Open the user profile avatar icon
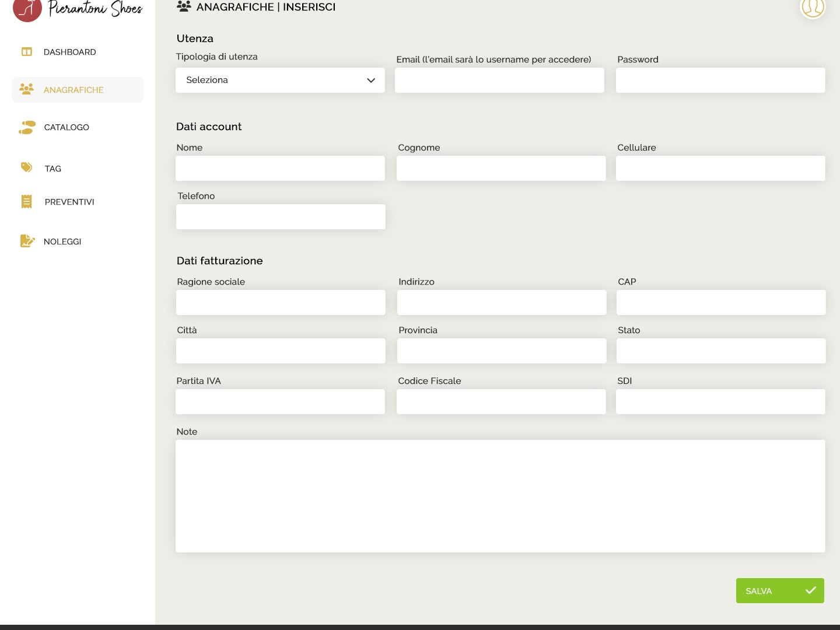The height and width of the screenshot is (630, 840). pyautogui.click(x=813, y=8)
